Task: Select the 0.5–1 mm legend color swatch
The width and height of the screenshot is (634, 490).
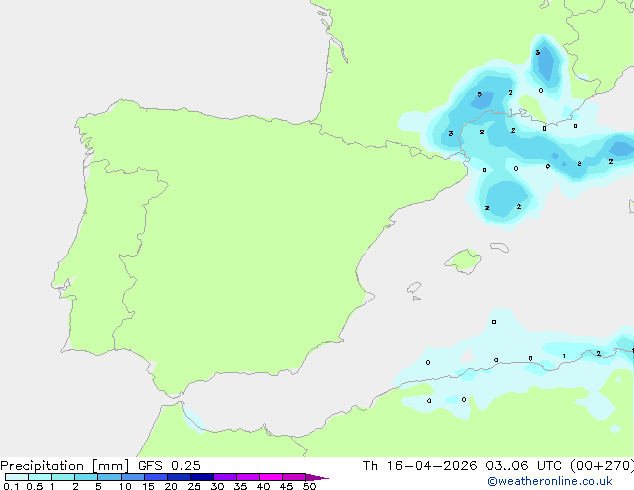Action: pos(40,477)
